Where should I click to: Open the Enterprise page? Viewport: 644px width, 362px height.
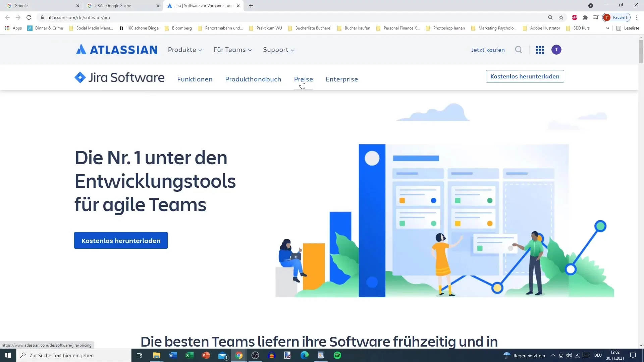(x=342, y=79)
